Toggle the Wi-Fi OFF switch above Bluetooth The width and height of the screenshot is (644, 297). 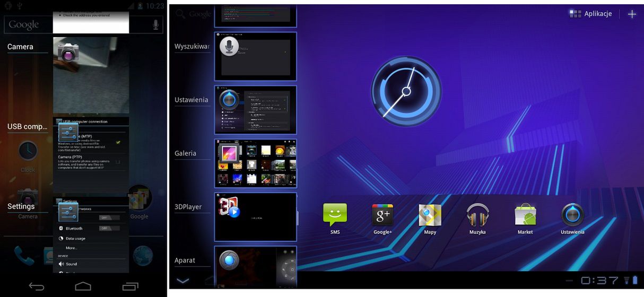pos(109,217)
